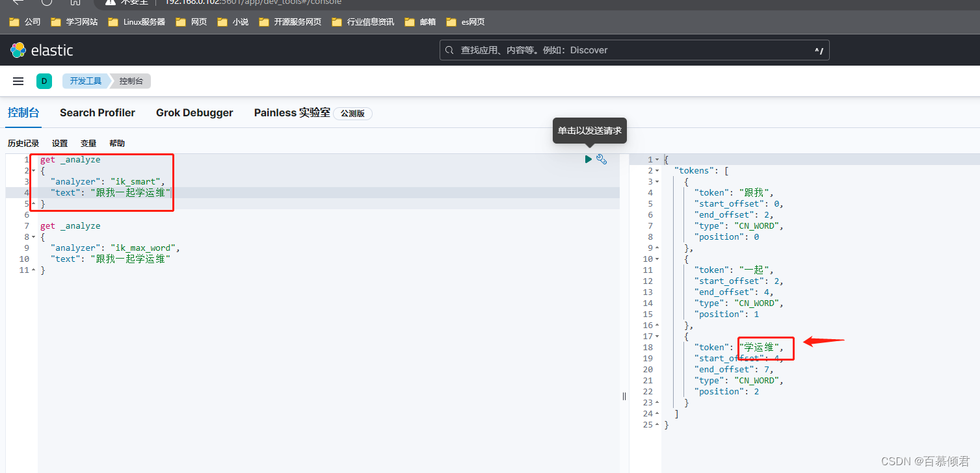Click the text value on editor line 10

pos(130,259)
